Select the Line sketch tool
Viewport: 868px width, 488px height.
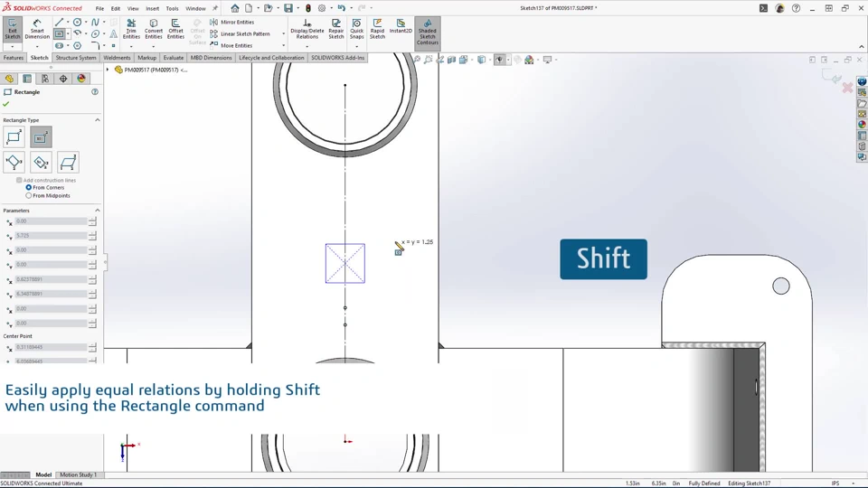coord(59,22)
